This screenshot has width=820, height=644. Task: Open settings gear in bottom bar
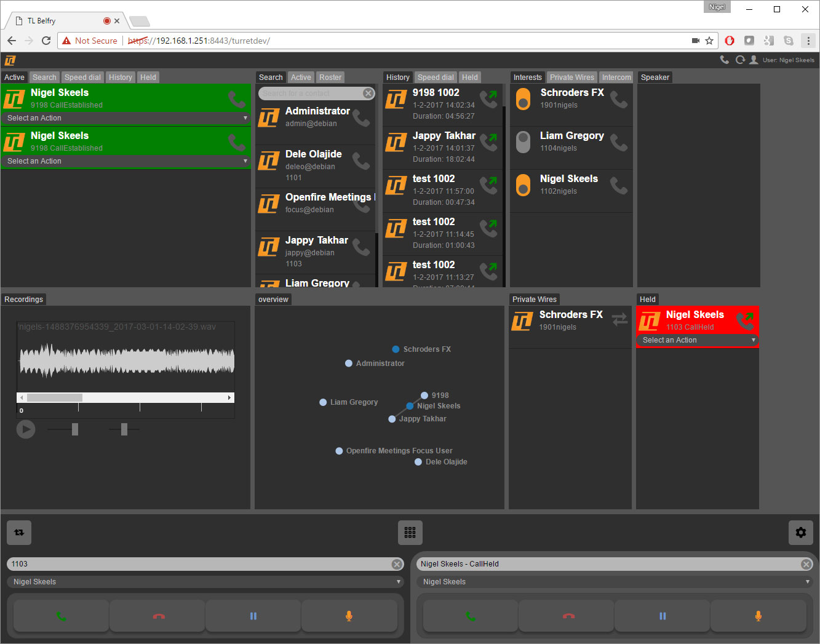coord(800,533)
